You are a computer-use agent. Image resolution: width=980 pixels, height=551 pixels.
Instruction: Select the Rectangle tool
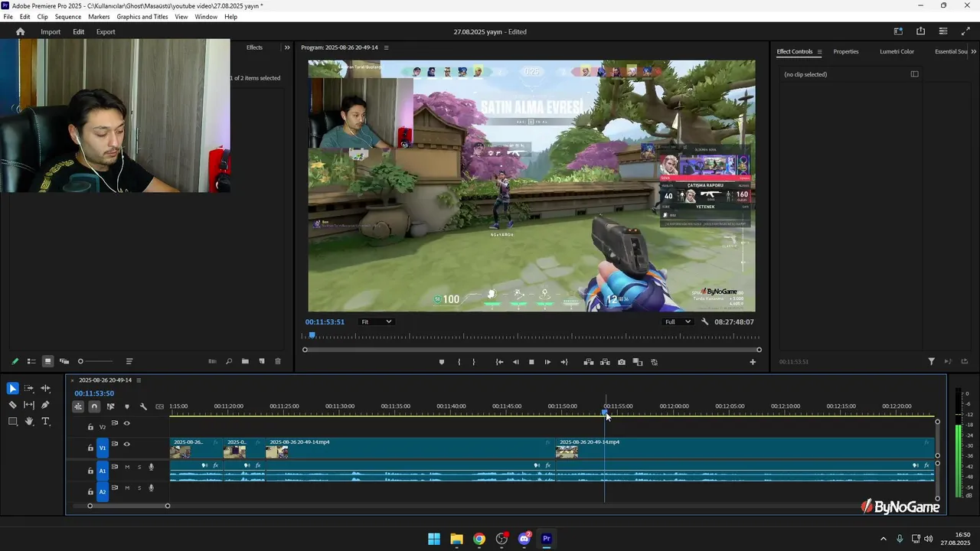pos(13,421)
